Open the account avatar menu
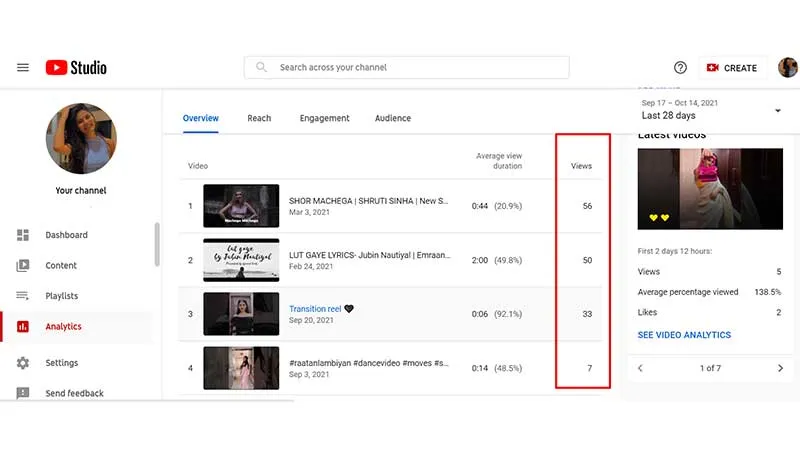This screenshot has width=800, height=450. [x=787, y=67]
